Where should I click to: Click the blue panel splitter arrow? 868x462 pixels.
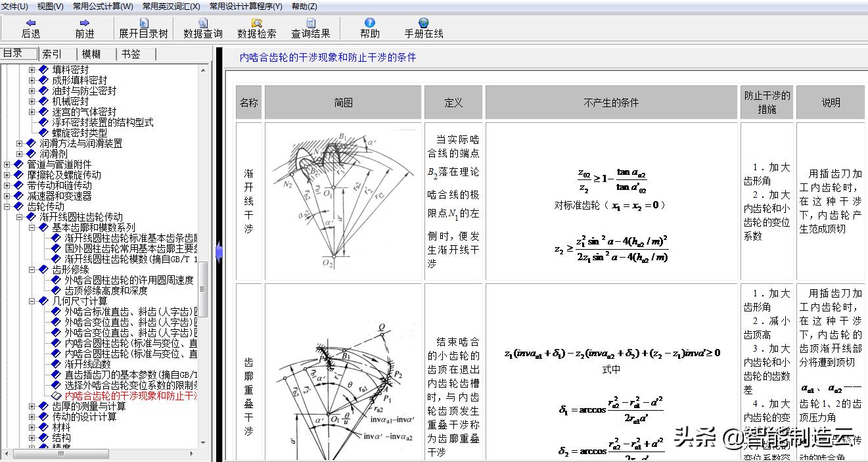click(219, 250)
